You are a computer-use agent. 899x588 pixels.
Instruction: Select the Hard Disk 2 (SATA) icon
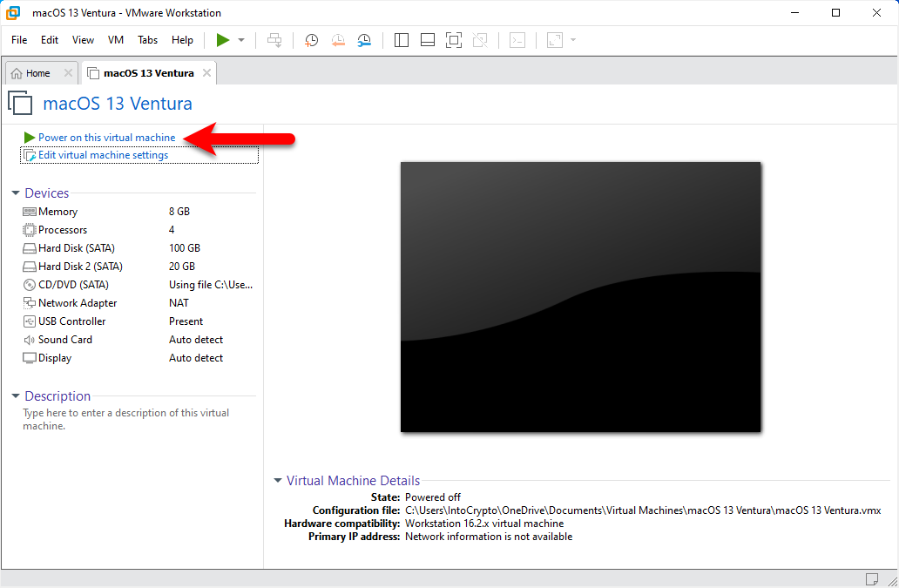click(x=30, y=267)
